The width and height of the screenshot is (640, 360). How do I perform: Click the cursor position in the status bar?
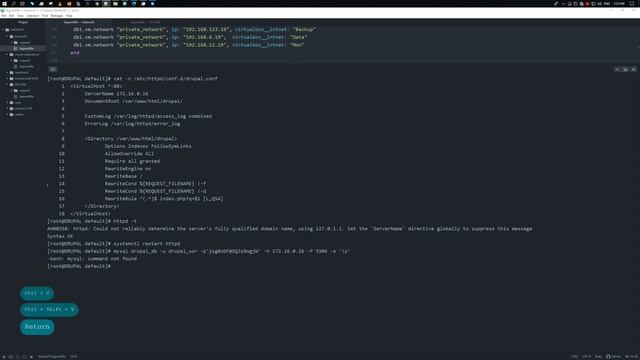click(x=74, y=356)
